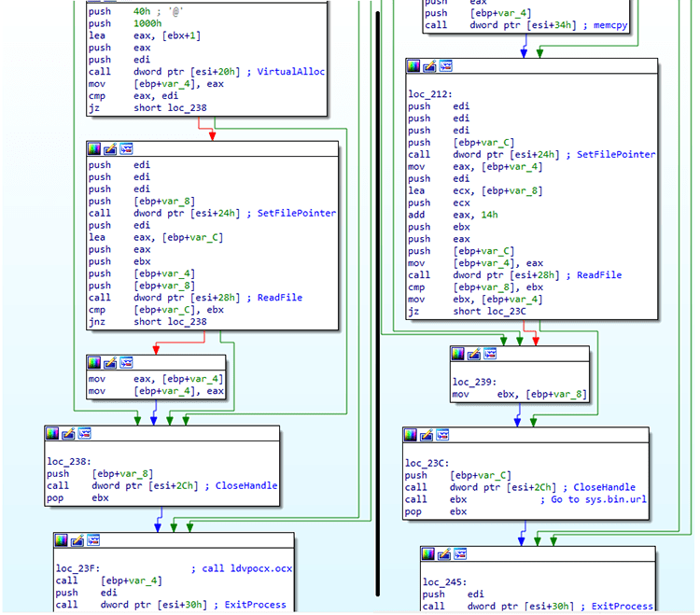Click the edit pencil icon on loc_23C node

427,436
